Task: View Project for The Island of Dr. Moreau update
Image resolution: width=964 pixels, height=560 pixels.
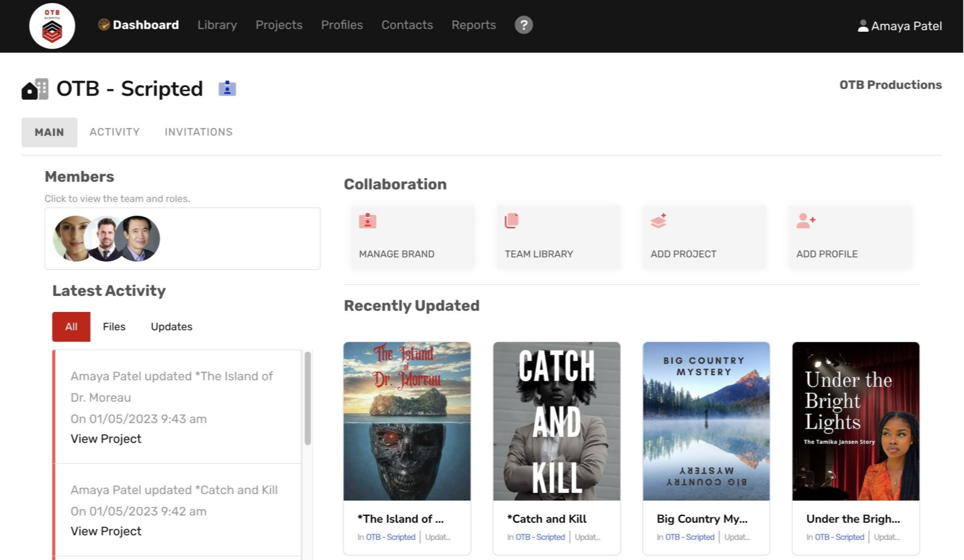Action: [106, 438]
